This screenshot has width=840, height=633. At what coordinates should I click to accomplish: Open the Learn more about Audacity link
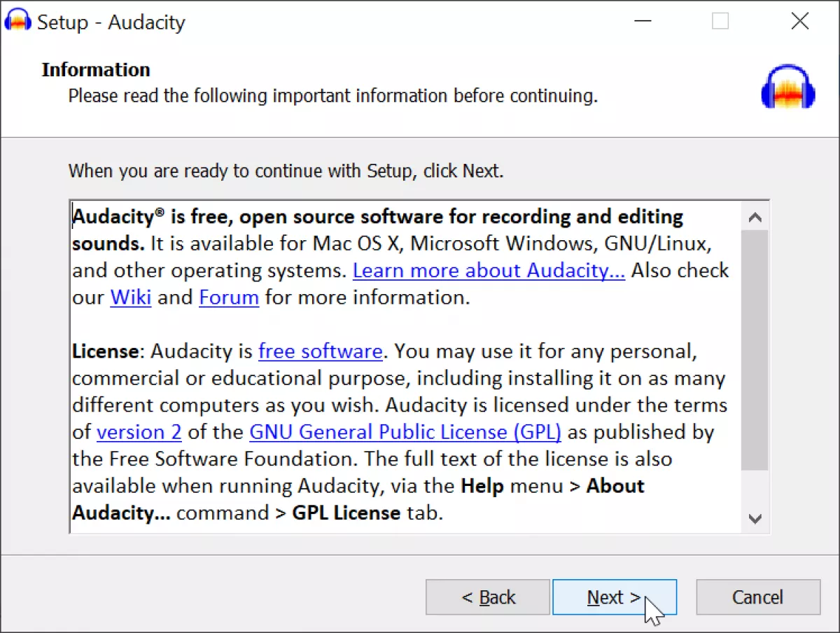tap(489, 270)
